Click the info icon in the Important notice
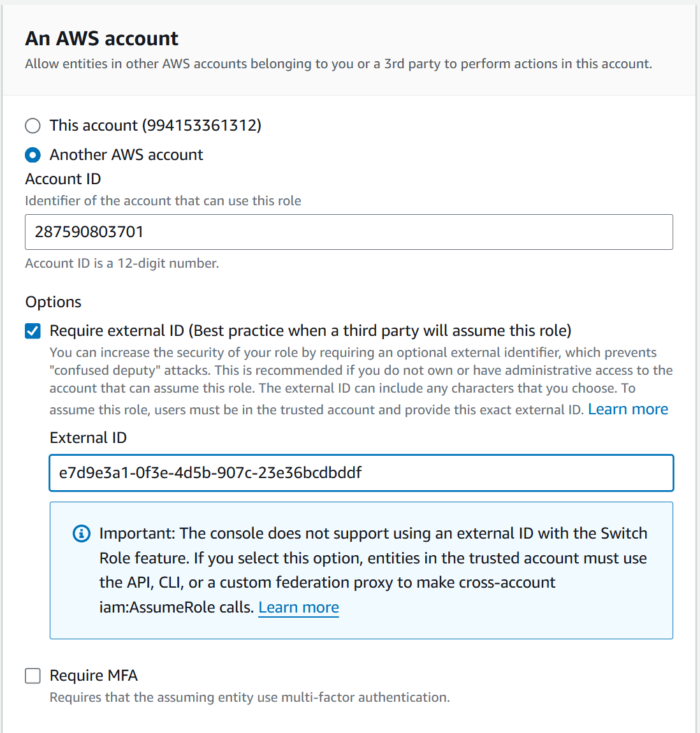 (x=82, y=533)
